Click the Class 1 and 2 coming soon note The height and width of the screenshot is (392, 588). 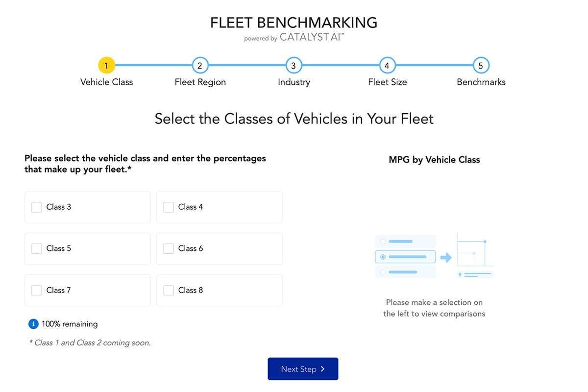[90, 342]
